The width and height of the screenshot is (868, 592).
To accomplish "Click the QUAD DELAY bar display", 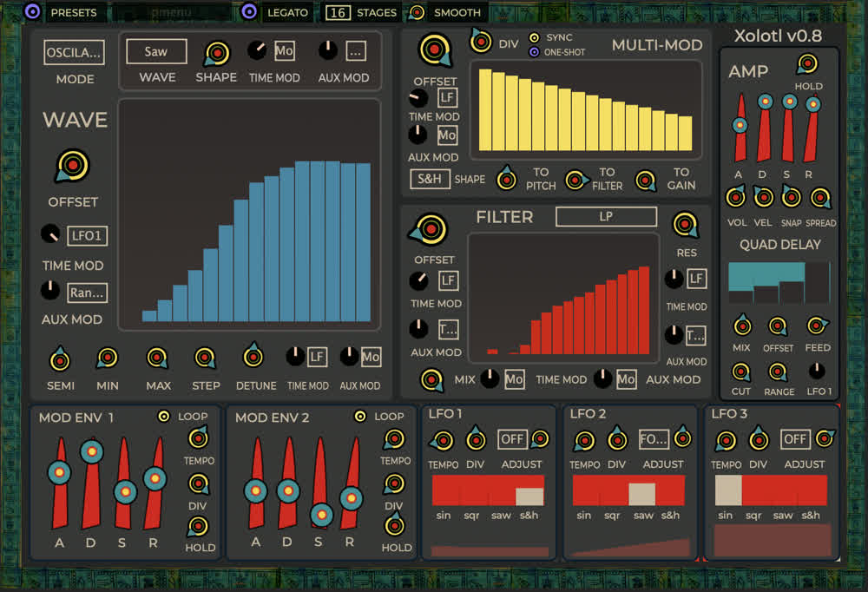I will [x=779, y=282].
